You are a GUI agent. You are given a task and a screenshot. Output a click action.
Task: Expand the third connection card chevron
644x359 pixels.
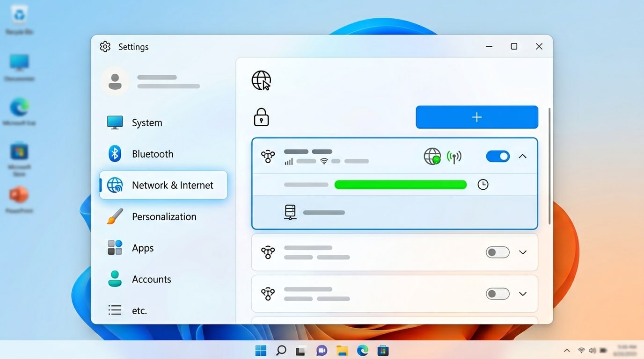click(x=523, y=294)
